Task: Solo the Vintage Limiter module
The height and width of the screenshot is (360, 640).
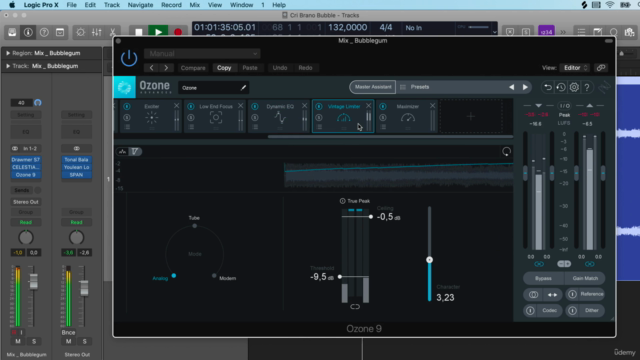Action: [319, 118]
